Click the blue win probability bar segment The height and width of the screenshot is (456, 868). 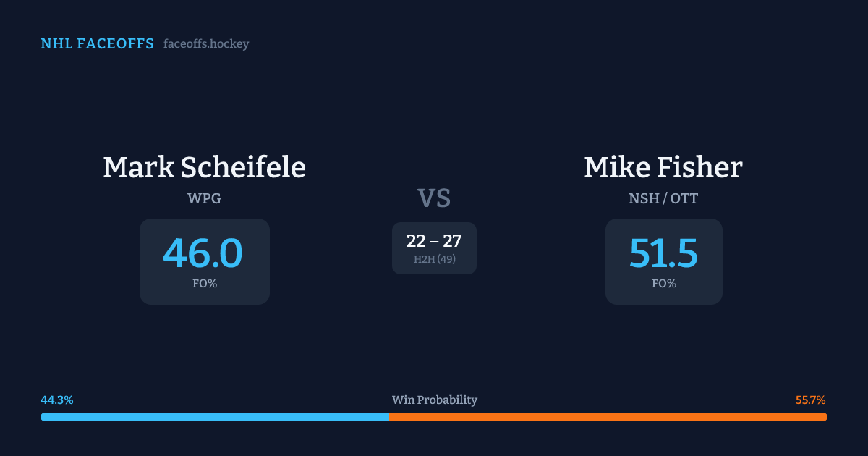214,417
